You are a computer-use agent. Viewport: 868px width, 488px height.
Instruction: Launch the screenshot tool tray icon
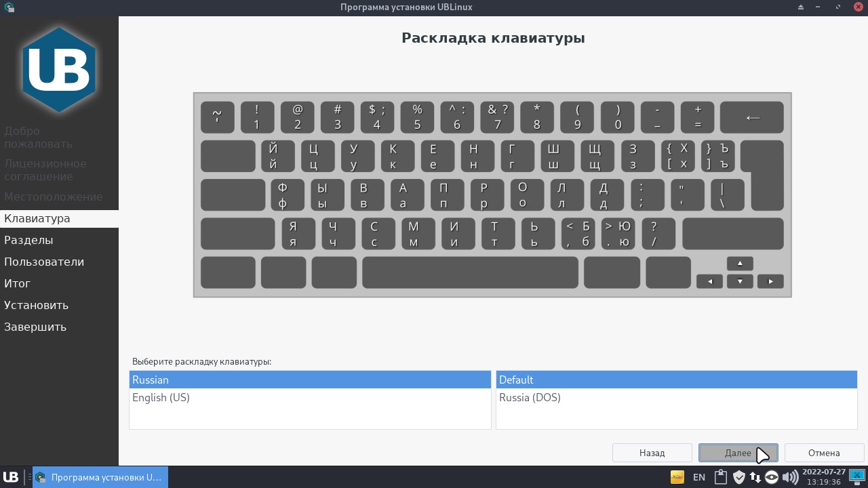point(857,477)
